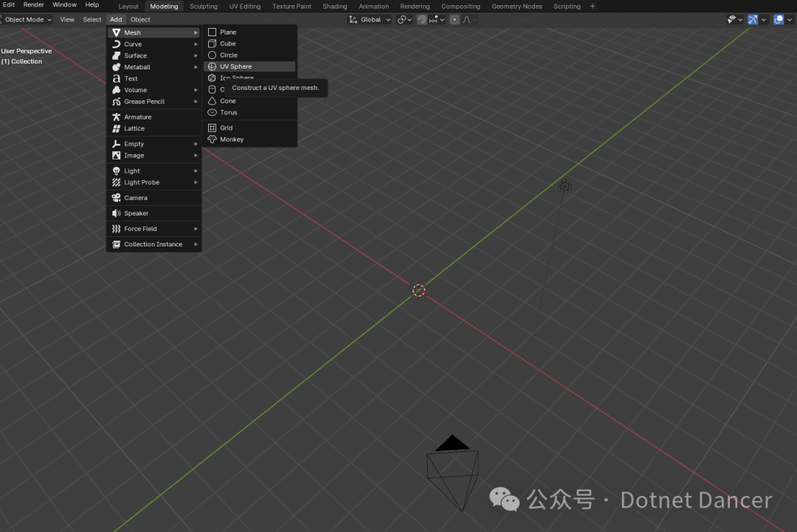797x532 pixels.
Task: Toggle proportional editing in the header
Action: point(454,19)
